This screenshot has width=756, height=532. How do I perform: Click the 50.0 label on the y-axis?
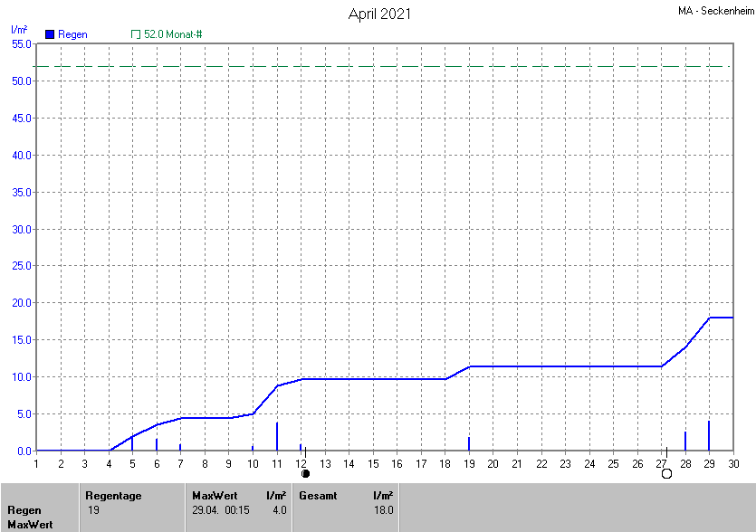[21, 81]
